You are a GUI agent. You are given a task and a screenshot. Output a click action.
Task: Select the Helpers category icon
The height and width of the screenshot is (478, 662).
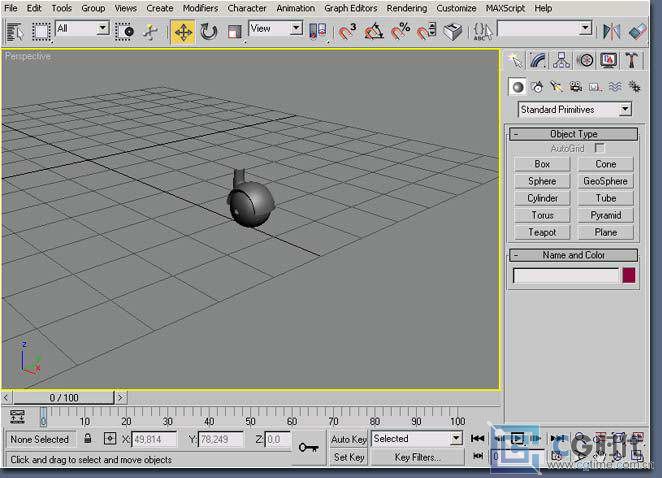click(595, 87)
